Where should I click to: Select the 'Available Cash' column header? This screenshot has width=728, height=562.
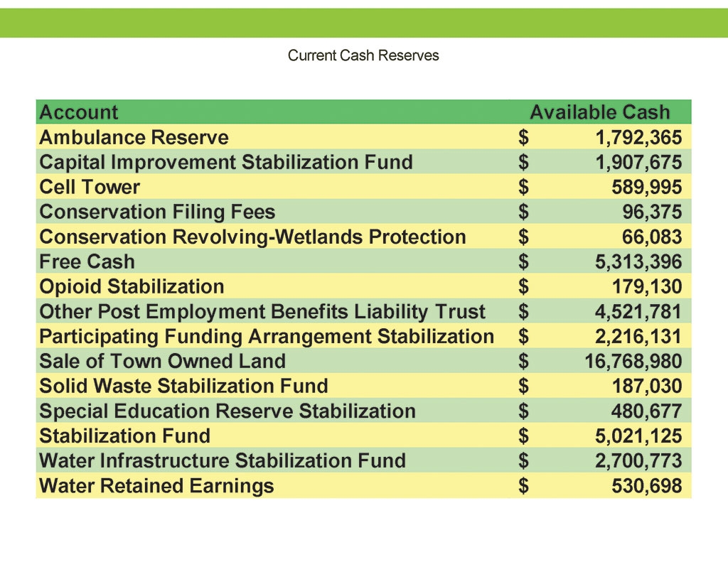599,112
